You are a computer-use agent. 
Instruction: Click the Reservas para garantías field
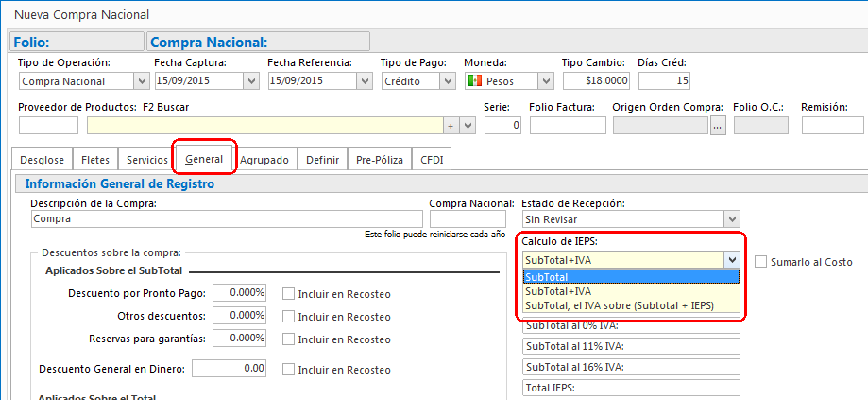tap(239, 339)
